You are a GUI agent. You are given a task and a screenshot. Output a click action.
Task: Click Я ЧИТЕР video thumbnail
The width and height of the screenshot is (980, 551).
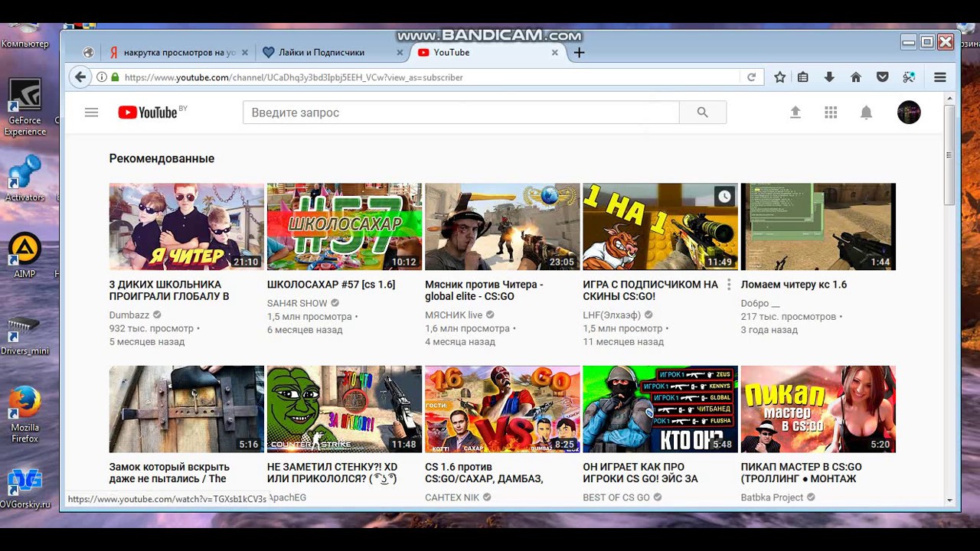187,227
